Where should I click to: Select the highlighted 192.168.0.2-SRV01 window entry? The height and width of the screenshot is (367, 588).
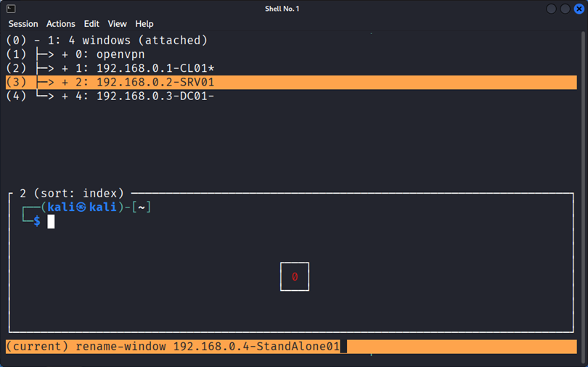291,83
